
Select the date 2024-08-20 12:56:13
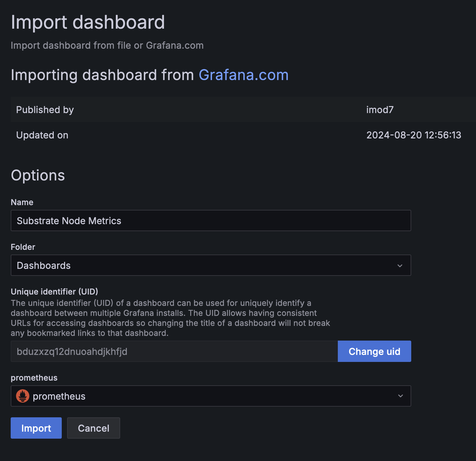tap(414, 135)
